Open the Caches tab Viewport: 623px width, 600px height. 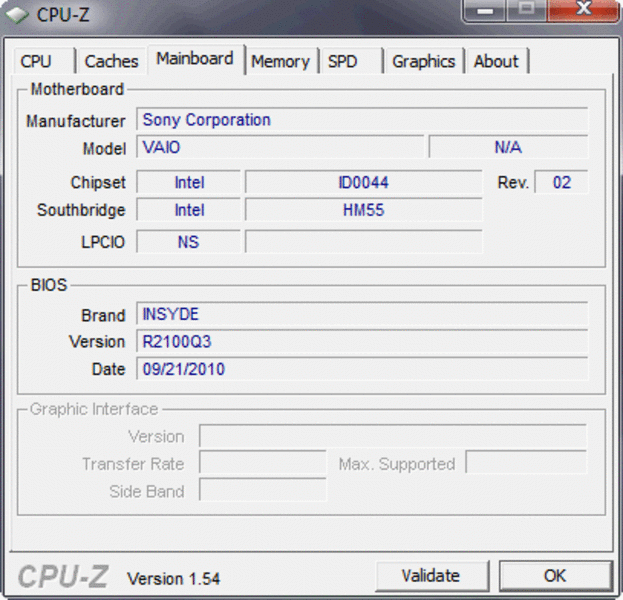pos(111,61)
